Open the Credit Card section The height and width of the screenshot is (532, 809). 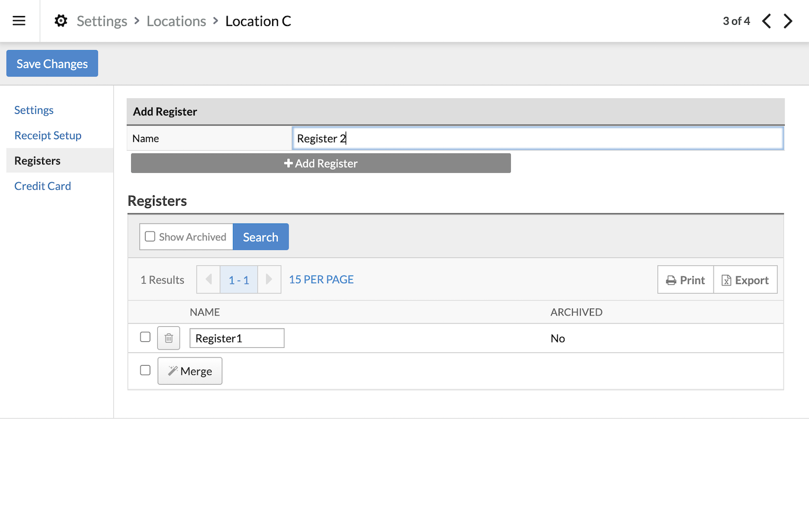[42, 185]
